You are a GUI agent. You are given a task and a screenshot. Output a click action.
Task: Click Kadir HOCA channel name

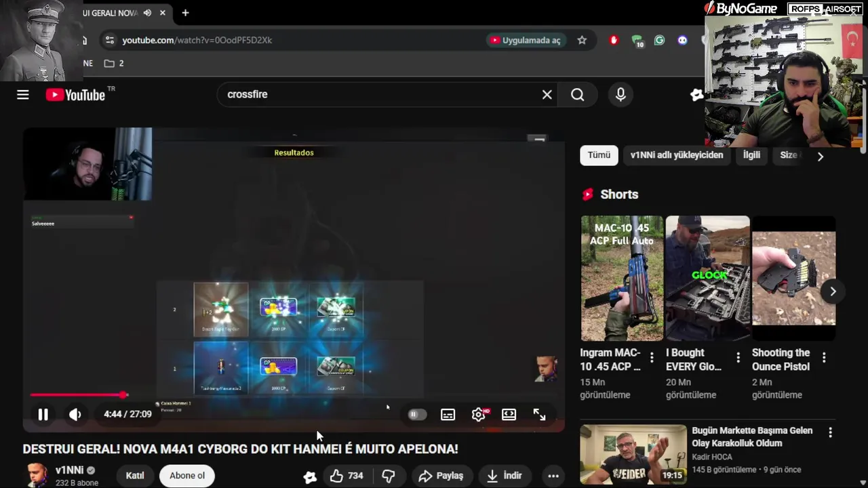(x=712, y=457)
